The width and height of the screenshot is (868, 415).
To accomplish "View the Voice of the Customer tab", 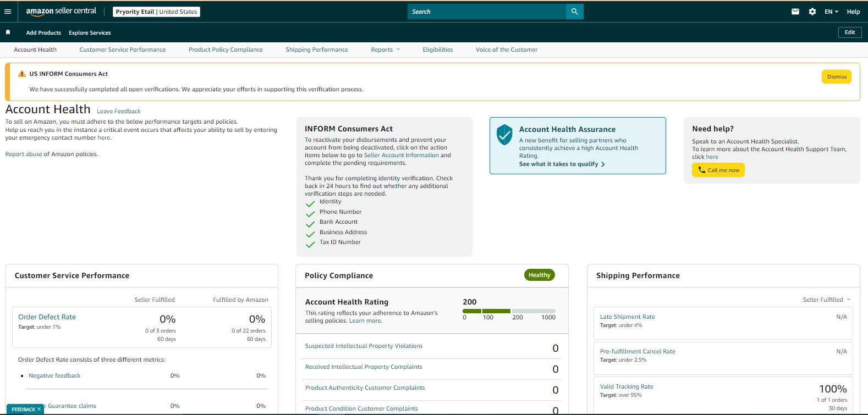I will pyautogui.click(x=507, y=49).
